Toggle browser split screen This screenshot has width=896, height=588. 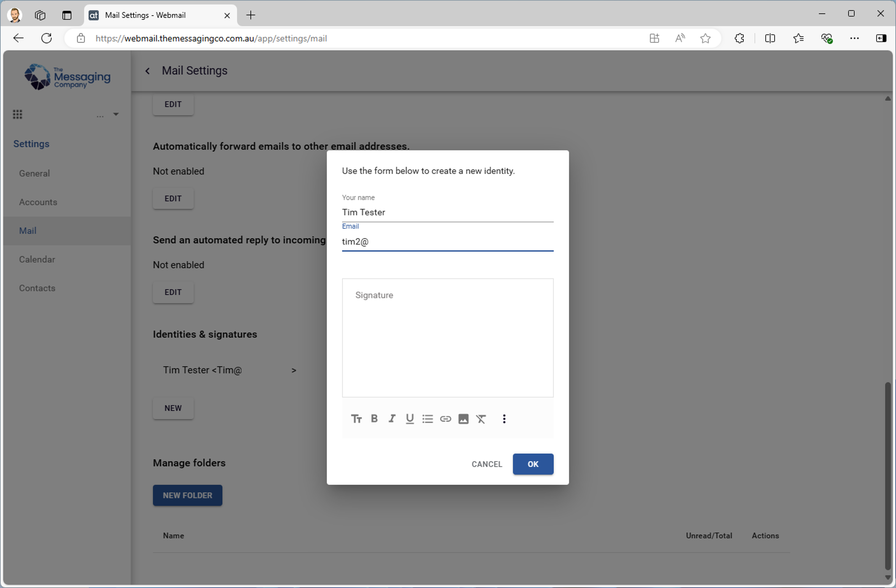click(770, 38)
